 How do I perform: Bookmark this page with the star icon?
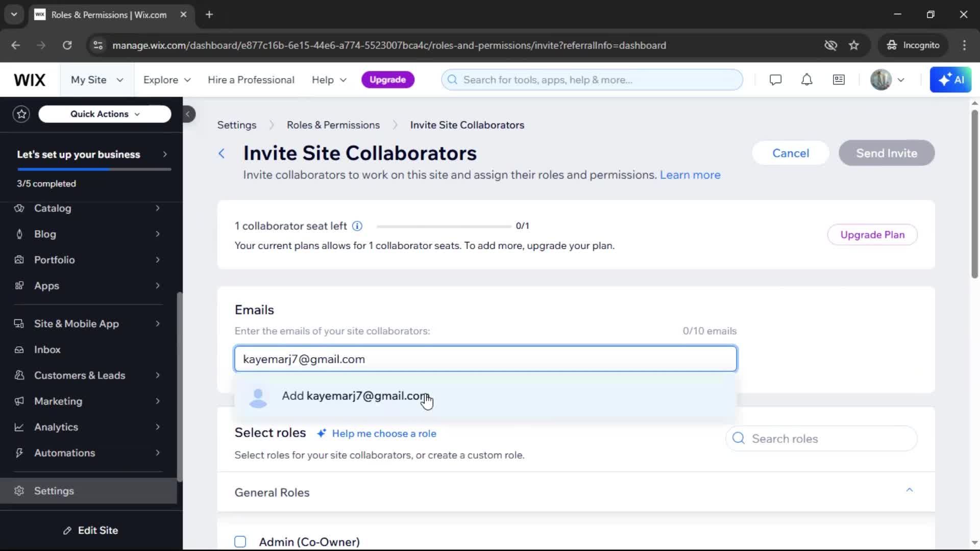pos(853,45)
